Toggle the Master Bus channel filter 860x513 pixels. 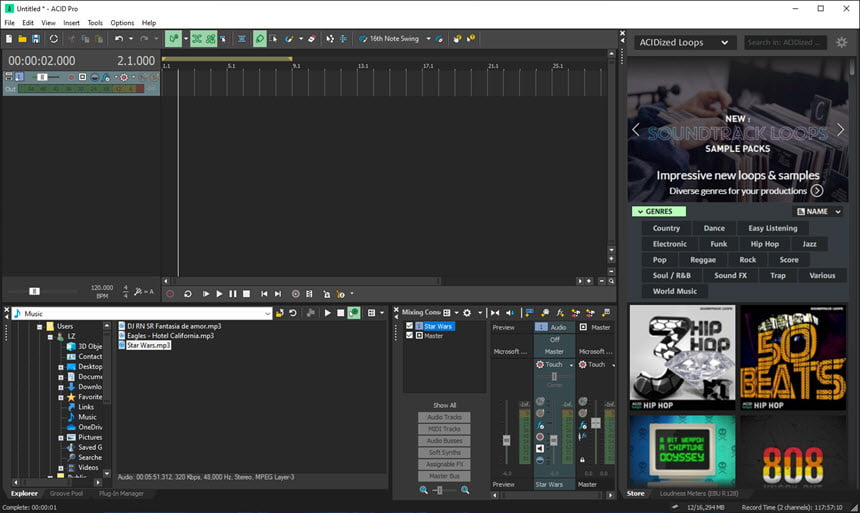444,476
